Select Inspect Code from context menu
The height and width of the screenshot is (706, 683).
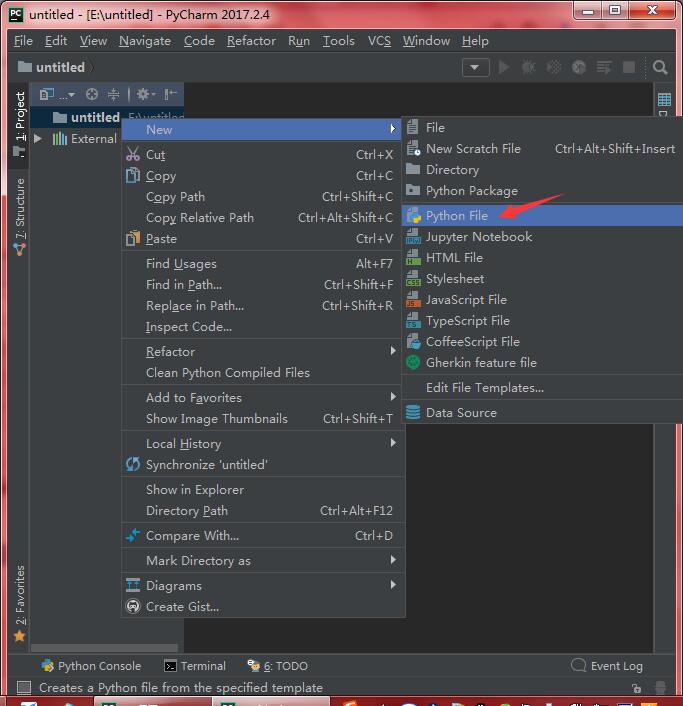262,326
